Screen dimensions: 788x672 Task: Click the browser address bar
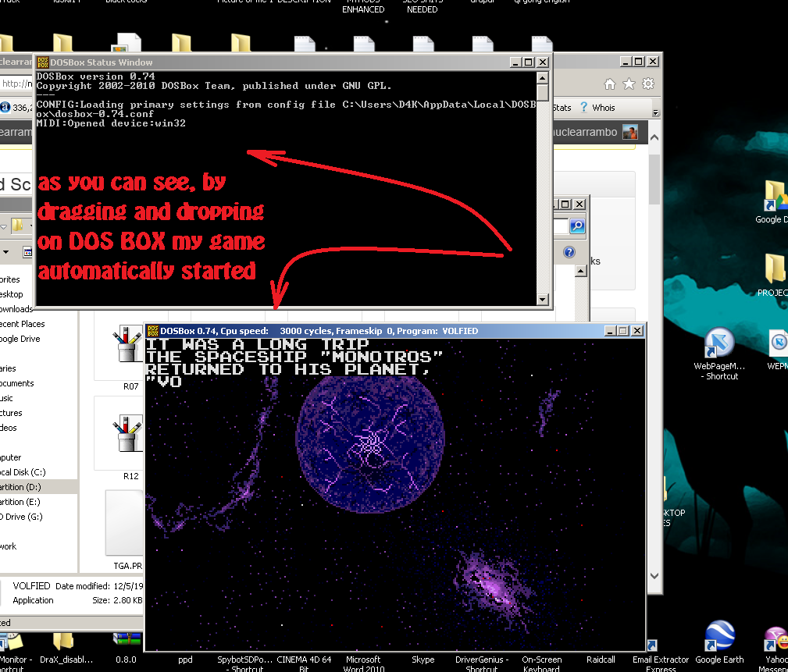point(16,84)
